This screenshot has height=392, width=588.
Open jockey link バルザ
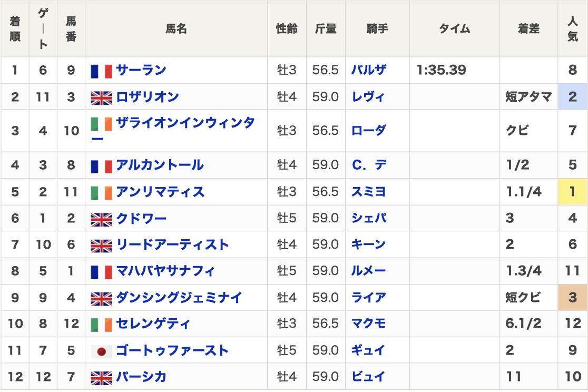click(x=369, y=70)
